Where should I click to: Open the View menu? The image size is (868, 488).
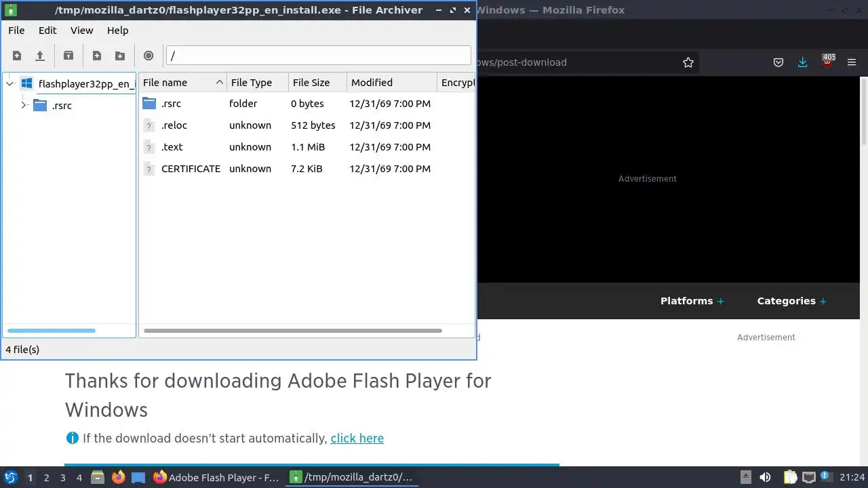[81, 30]
